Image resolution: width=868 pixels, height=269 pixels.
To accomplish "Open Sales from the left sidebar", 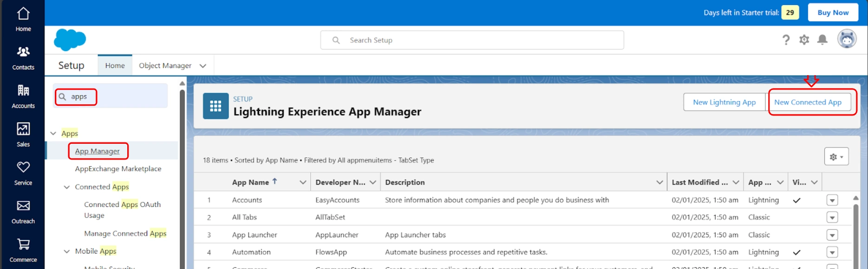I will 23,134.
